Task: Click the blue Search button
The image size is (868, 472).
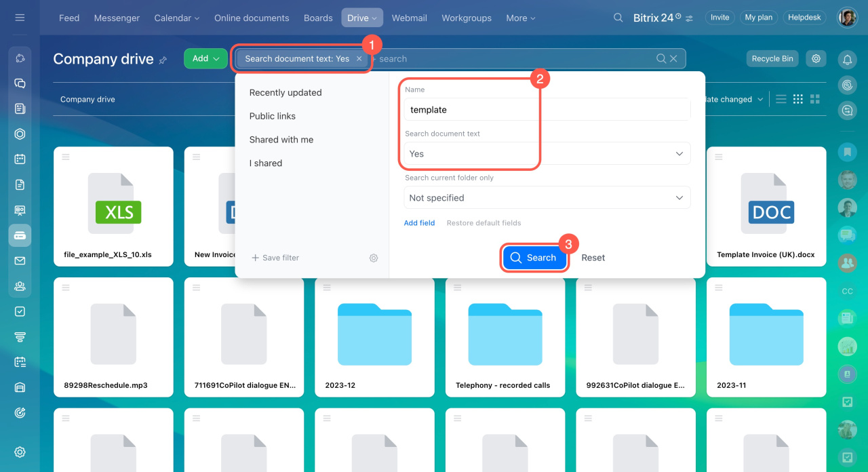Action: [x=534, y=258]
